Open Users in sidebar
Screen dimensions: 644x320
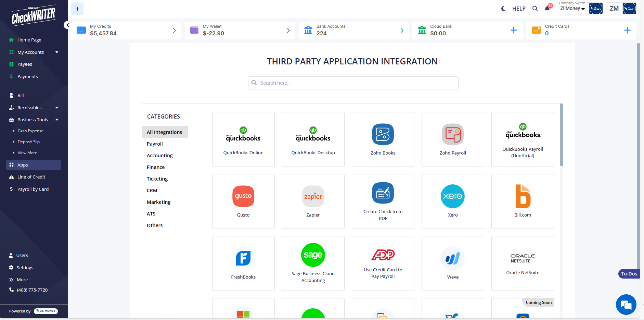click(x=22, y=255)
